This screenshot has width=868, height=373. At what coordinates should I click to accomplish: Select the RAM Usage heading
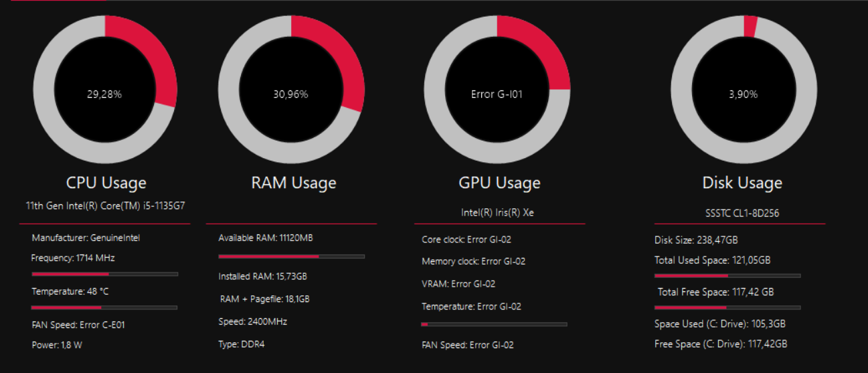(294, 183)
